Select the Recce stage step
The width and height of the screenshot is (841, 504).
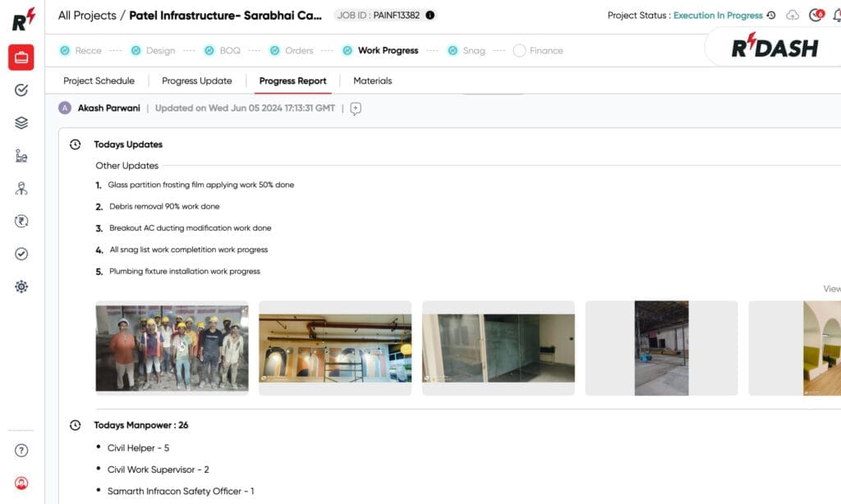pos(80,51)
